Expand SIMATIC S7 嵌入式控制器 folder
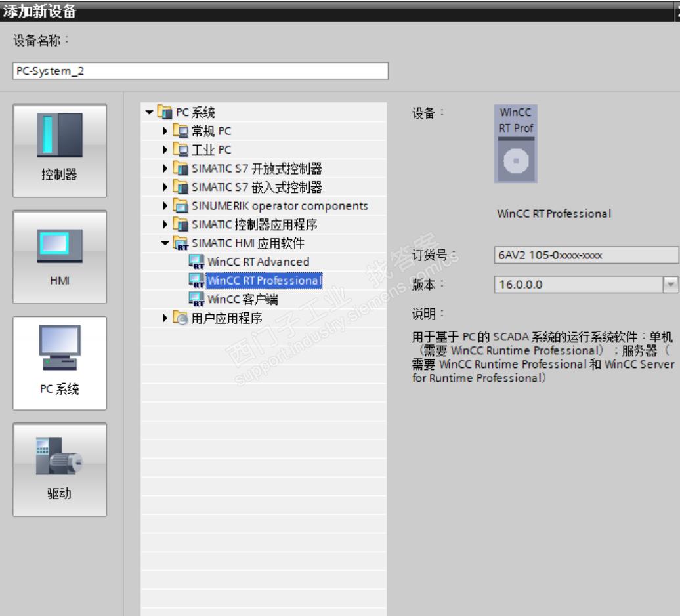Image resolution: width=680 pixels, height=616 pixels. tap(165, 187)
